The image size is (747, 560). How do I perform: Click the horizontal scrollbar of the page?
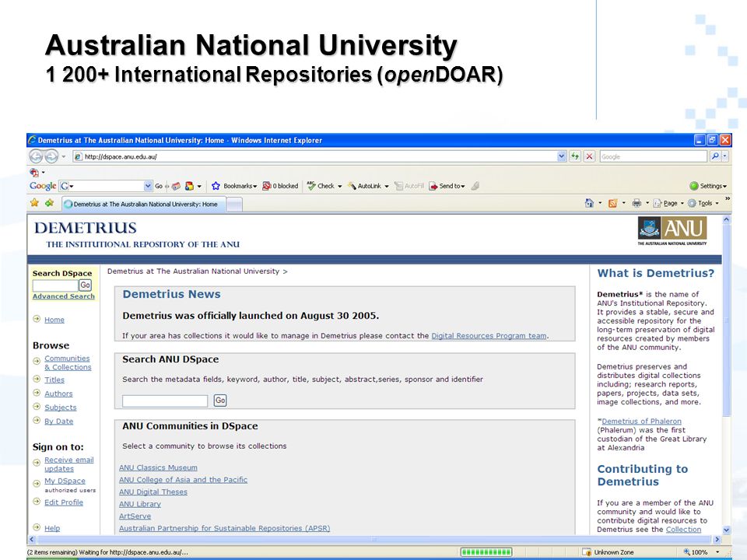click(374, 540)
